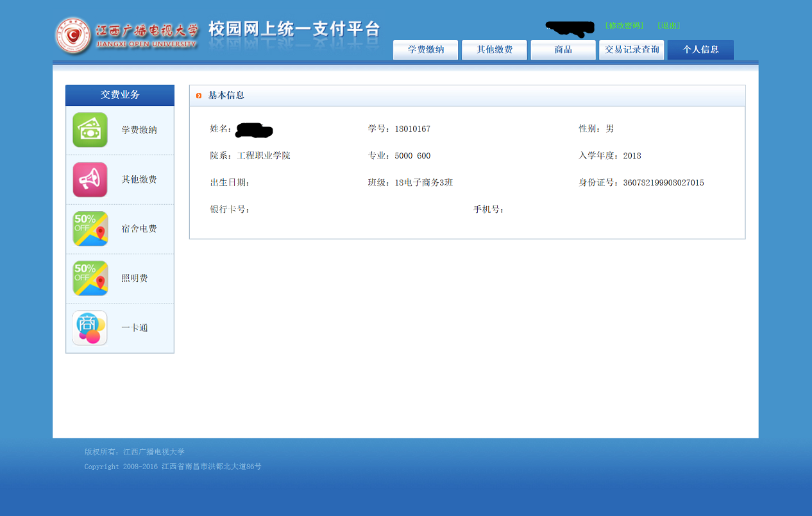Click the Jiangxi Open University round logo
The height and width of the screenshot is (516, 812).
[x=73, y=35]
